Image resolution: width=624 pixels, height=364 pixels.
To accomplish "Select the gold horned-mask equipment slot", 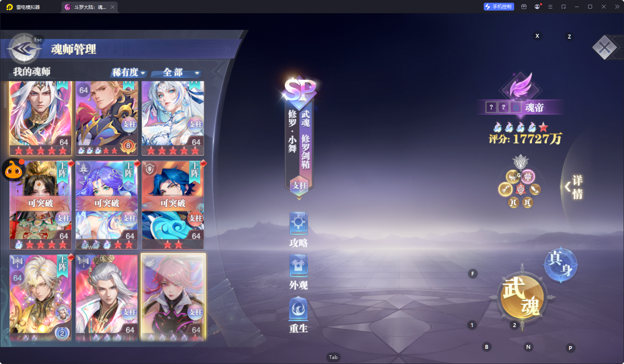I will [512, 177].
